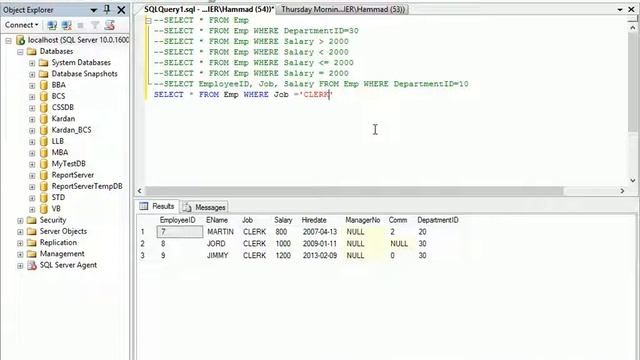Click the Connect Object Explorer icon

click(52, 25)
